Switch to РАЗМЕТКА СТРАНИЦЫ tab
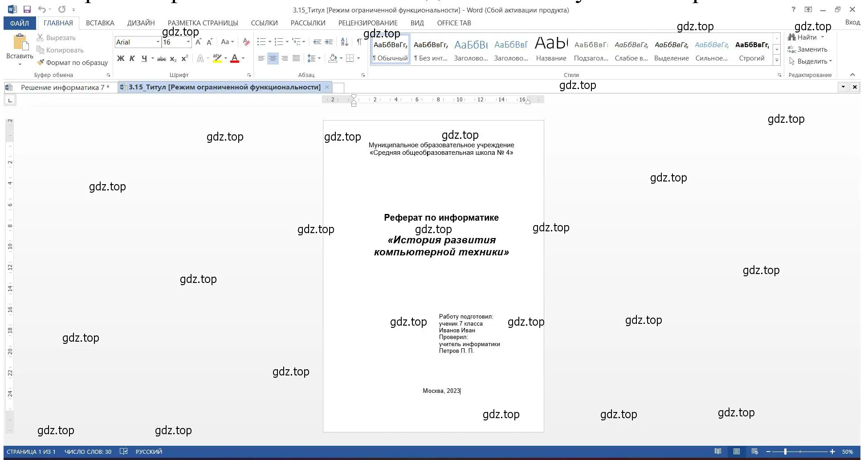The height and width of the screenshot is (460, 868). tap(203, 23)
